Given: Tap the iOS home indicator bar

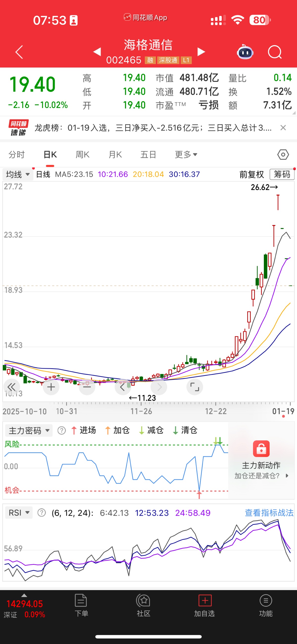Looking at the screenshot, I should click(148, 637).
